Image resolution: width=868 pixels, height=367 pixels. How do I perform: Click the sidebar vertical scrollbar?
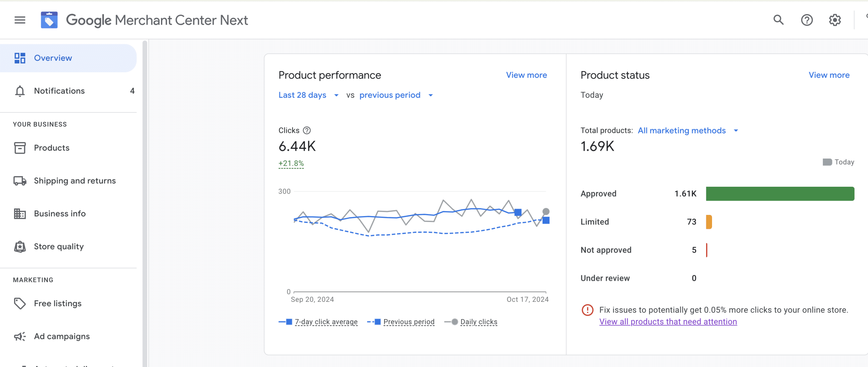pyautogui.click(x=145, y=204)
